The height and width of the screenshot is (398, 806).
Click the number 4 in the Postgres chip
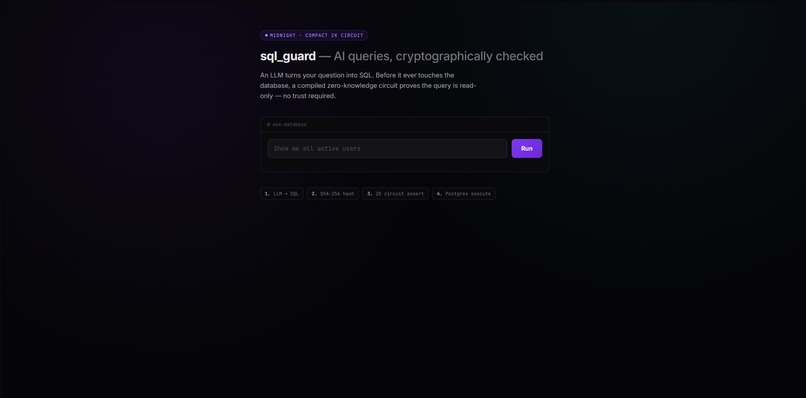(x=439, y=194)
